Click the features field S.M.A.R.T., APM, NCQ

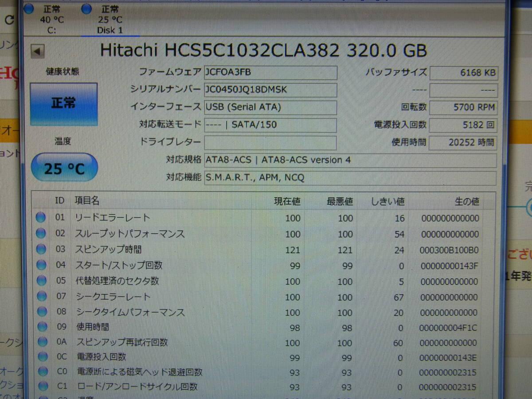[350, 178]
